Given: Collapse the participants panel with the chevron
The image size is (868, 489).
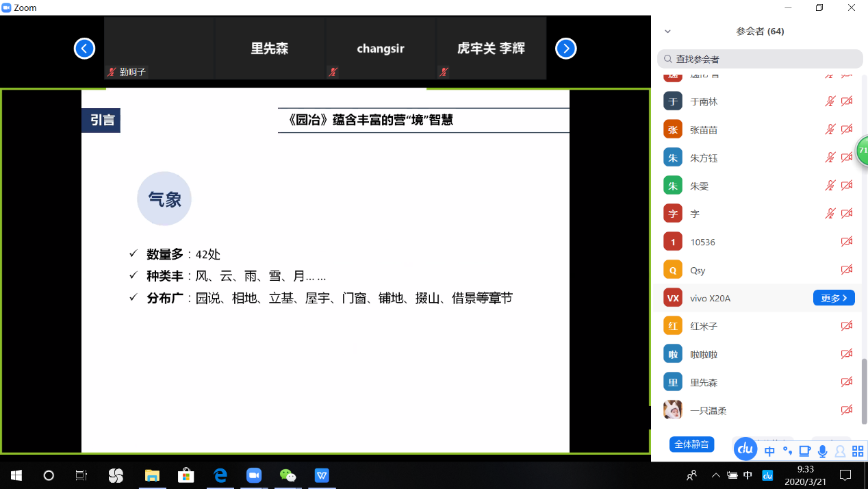Looking at the screenshot, I should click(x=668, y=32).
